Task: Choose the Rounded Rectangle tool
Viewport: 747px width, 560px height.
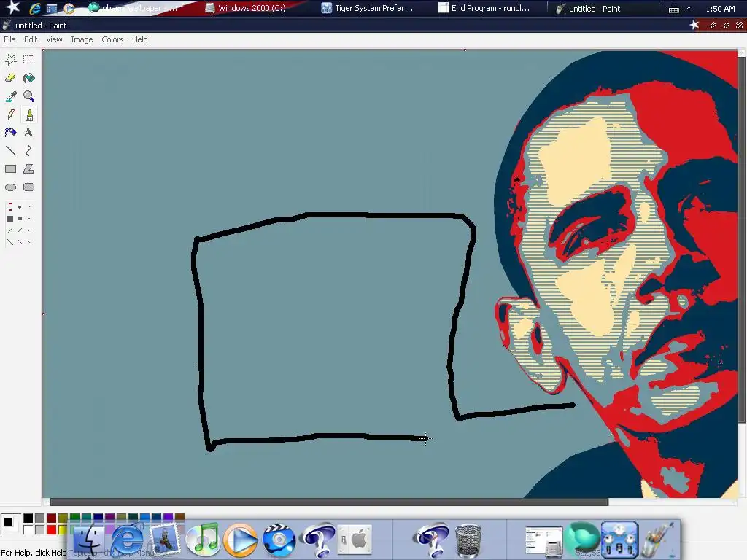Action: (x=29, y=187)
